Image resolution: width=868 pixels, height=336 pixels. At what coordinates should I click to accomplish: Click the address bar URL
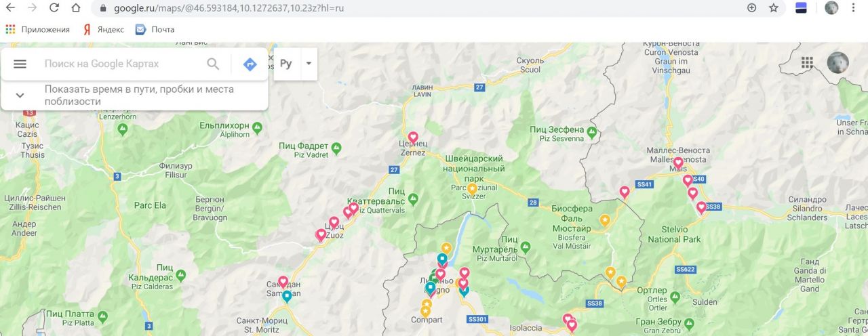point(230,8)
